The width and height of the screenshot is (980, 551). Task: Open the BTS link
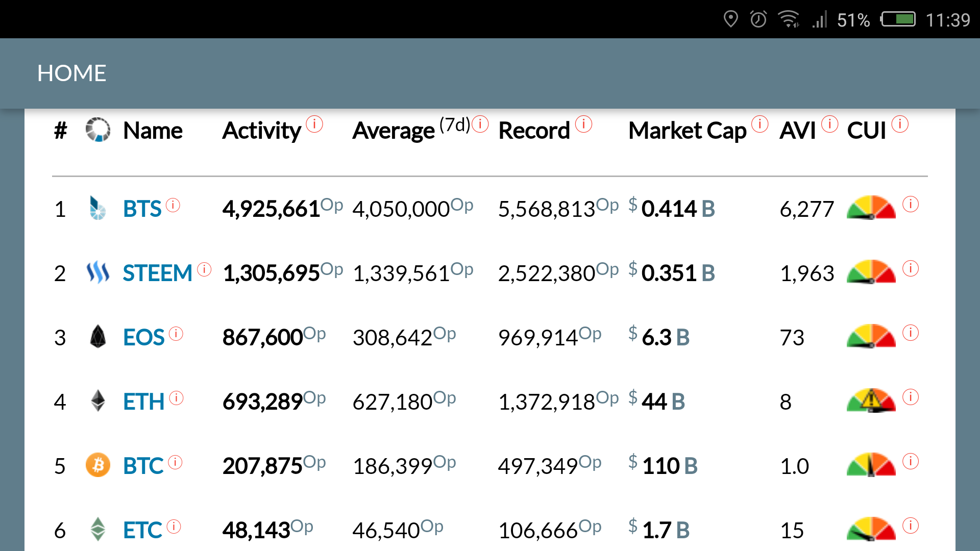point(142,209)
